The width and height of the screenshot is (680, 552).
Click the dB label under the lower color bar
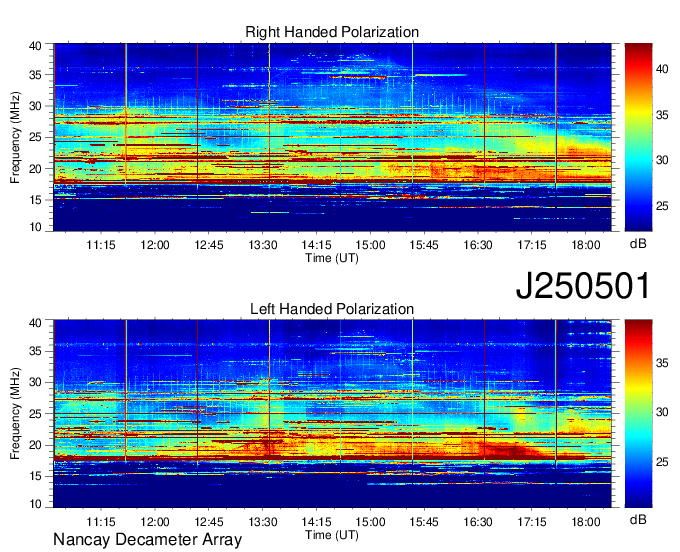638,519
